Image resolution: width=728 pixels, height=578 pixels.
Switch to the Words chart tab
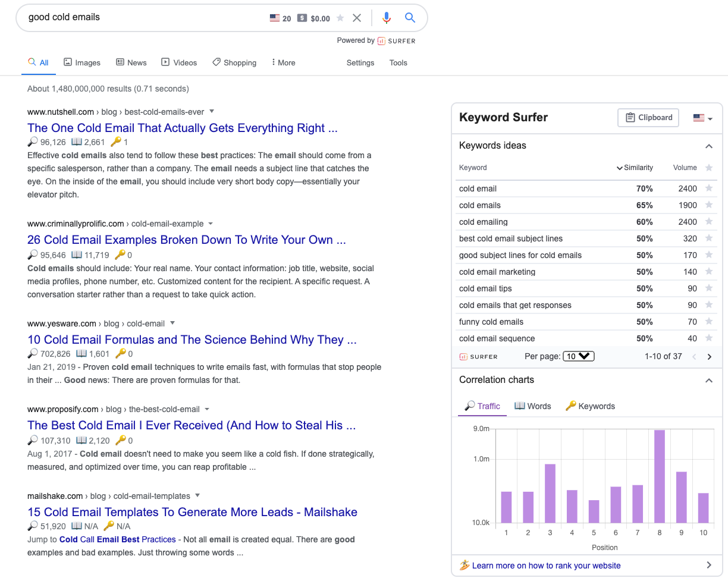coord(533,406)
